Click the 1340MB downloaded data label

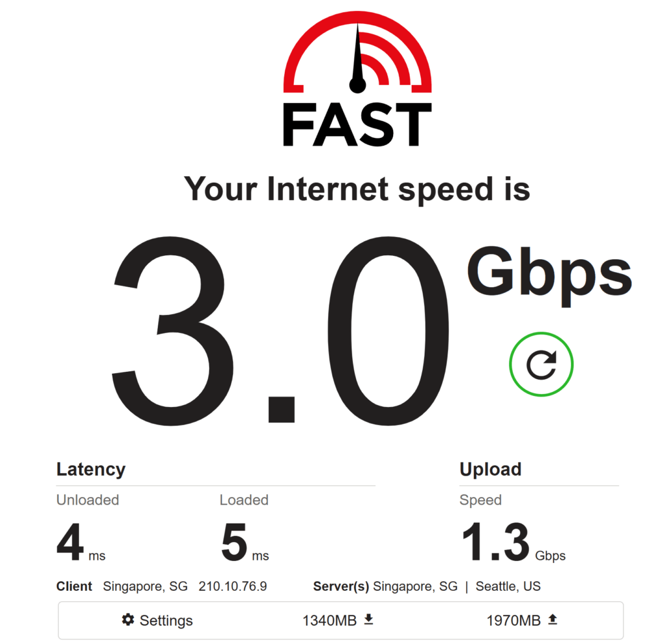pyautogui.click(x=330, y=620)
